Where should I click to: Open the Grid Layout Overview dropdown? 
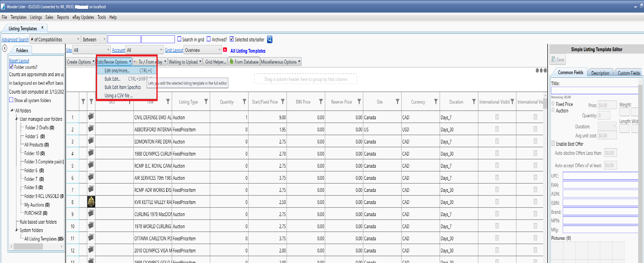[203, 50]
